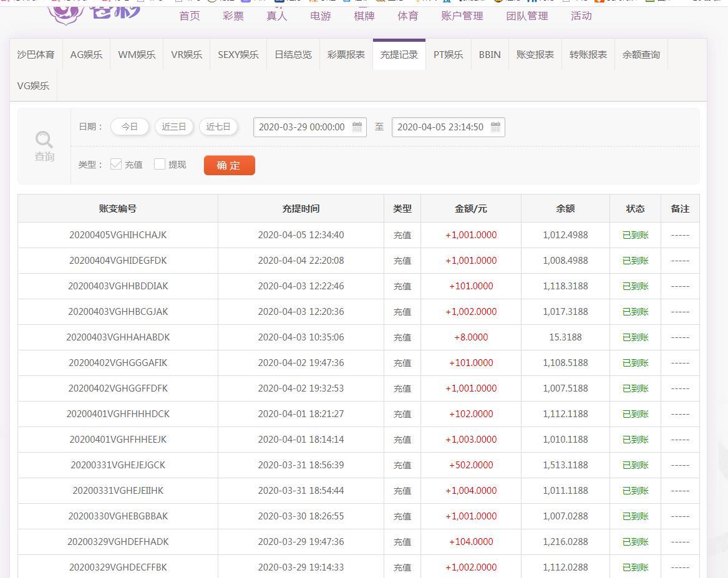Select the 近七日 date filter
This screenshot has width=728, height=578.
pyautogui.click(x=218, y=127)
